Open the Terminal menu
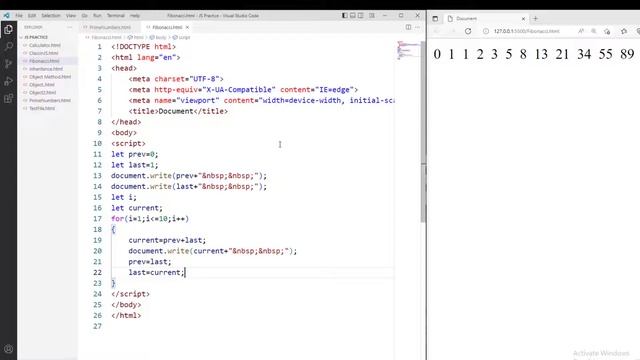The width and height of the screenshot is (640, 360). point(116,16)
